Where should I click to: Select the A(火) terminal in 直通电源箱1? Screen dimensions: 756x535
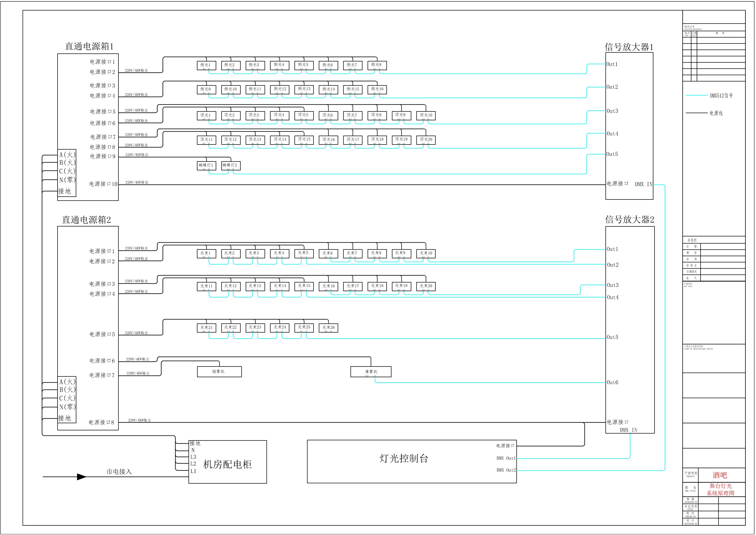tap(67, 155)
